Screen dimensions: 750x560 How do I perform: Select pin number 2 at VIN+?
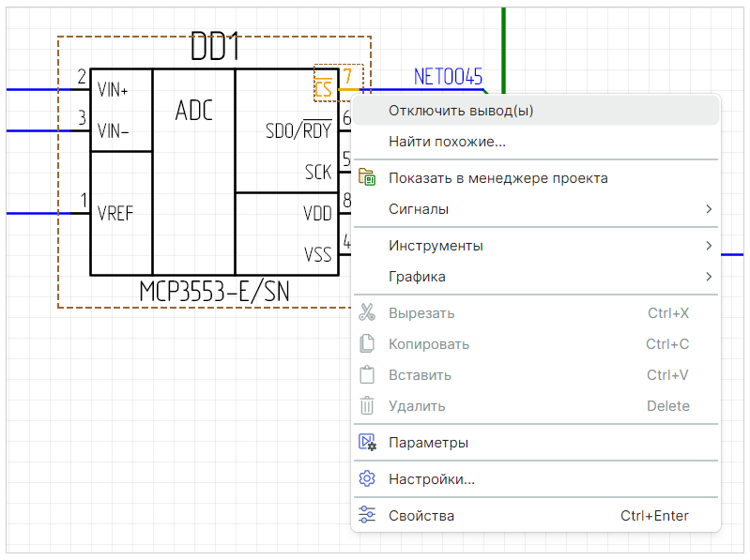point(82,77)
